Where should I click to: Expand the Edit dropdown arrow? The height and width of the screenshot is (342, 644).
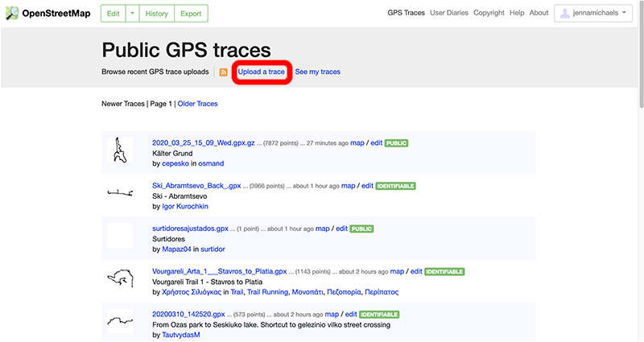click(x=132, y=14)
